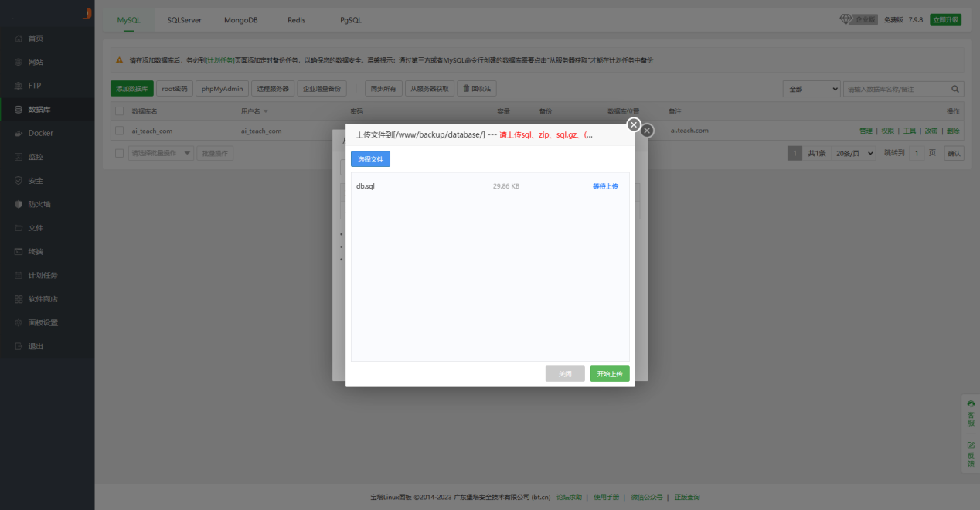Check the checkbox beside the batch operation selector

click(x=119, y=152)
